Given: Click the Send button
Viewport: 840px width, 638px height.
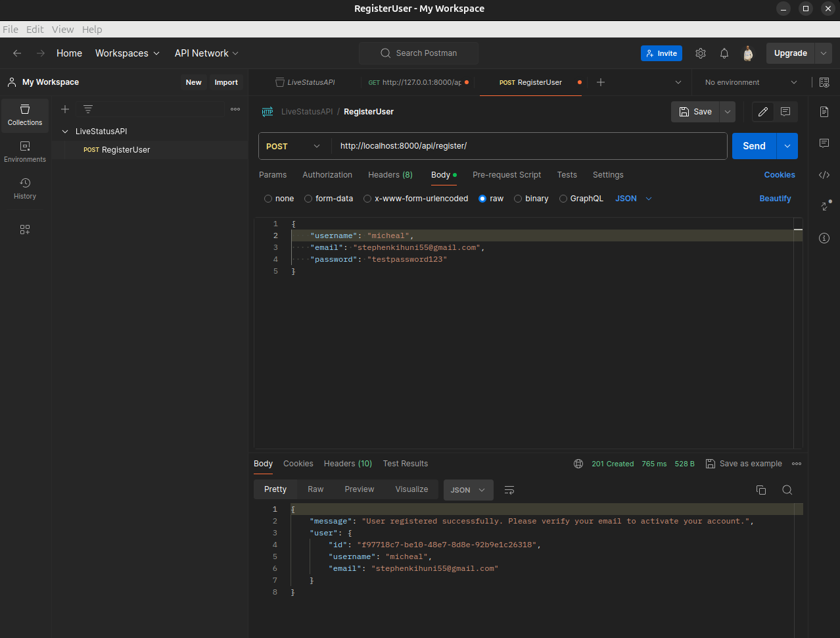Looking at the screenshot, I should tap(755, 146).
